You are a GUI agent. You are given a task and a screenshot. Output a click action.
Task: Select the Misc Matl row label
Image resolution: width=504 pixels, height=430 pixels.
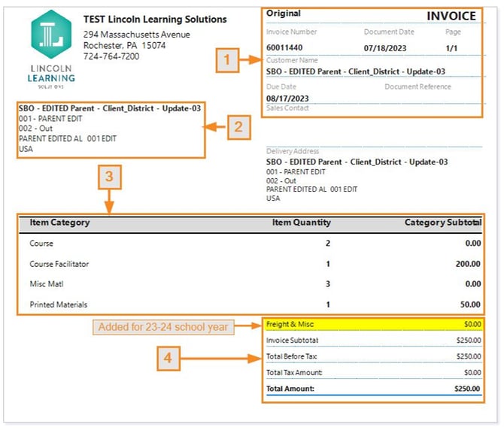(47, 284)
